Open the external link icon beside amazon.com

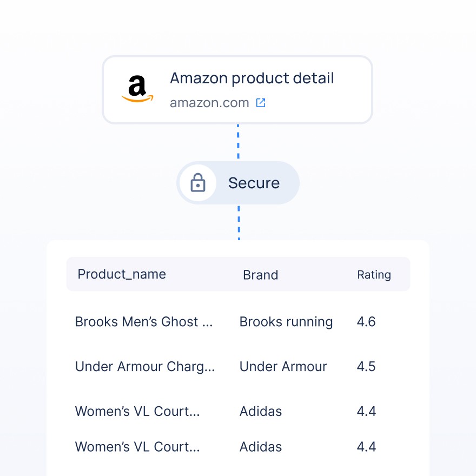pyautogui.click(x=261, y=103)
